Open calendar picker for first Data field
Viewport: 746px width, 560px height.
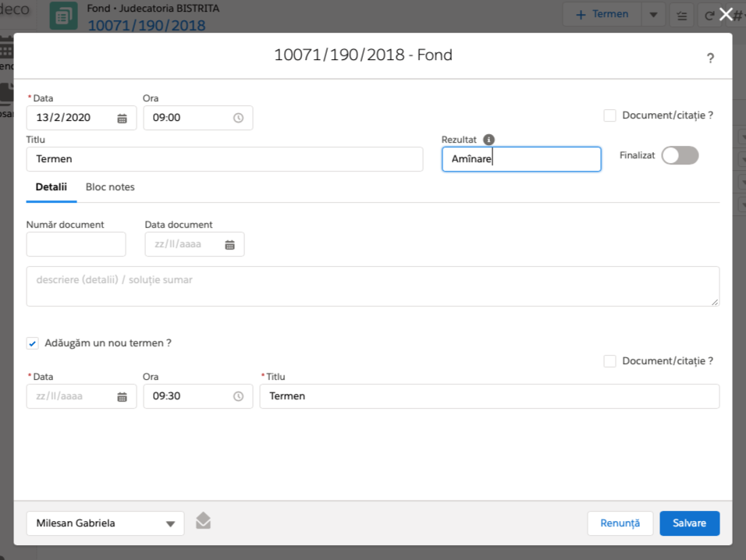(122, 119)
